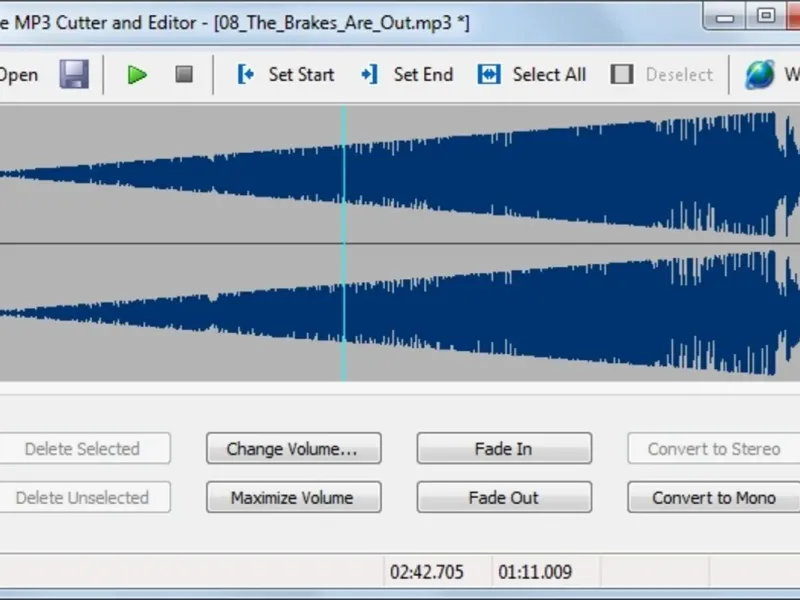The height and width of the screenshot is (600, 800).
Task: Click Delete Unselected button
Action: click(x=83, y=497)
